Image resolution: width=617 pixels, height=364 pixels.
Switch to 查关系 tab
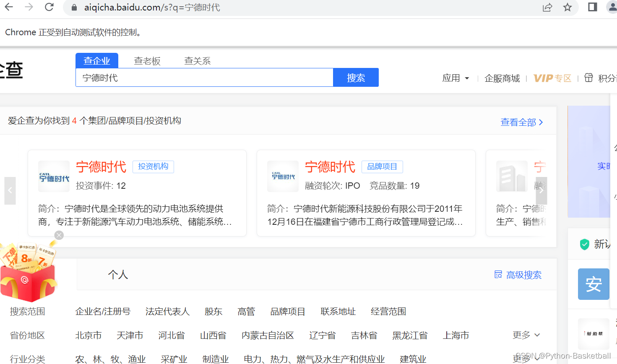tap(198, 61)
